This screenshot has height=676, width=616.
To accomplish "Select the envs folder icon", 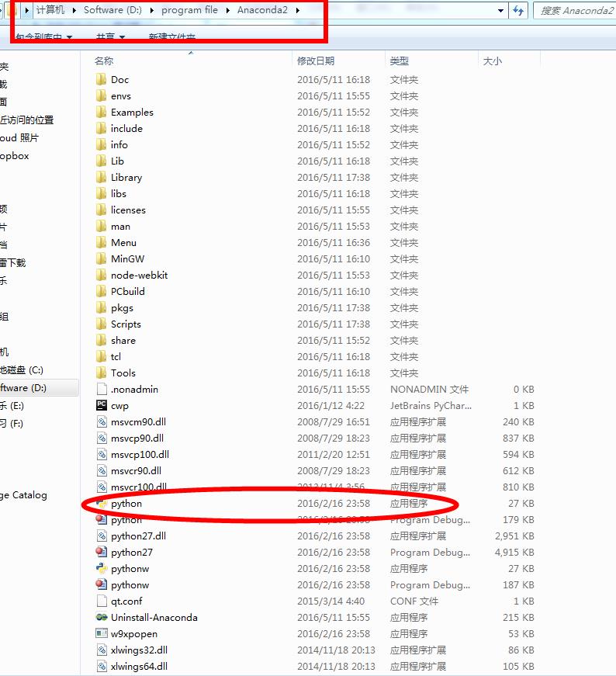I will pos(102,95).
